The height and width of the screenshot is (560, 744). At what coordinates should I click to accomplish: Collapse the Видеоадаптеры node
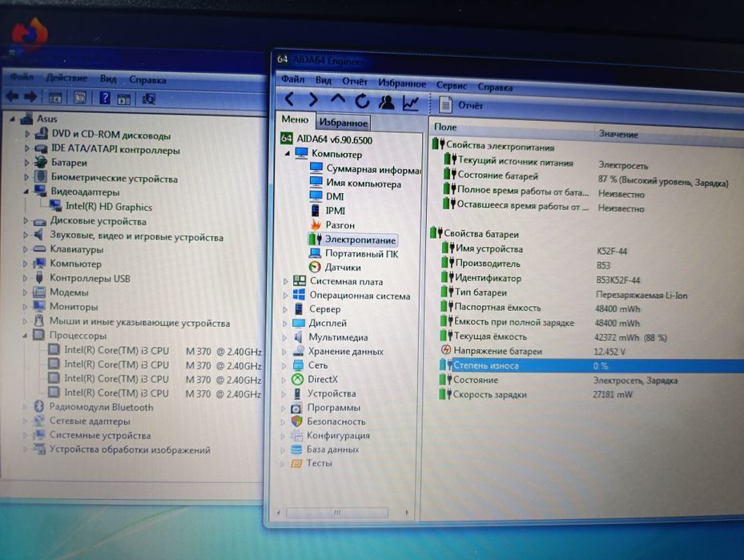tap(26, 191)
